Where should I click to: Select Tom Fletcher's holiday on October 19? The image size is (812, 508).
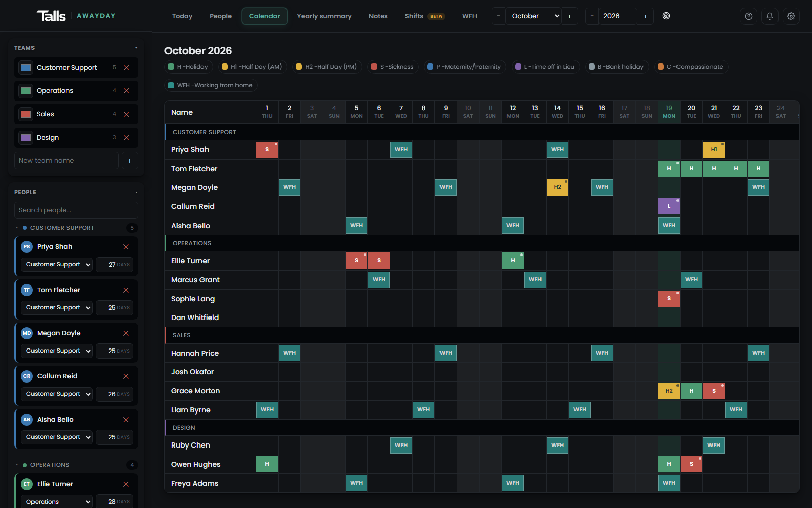click(669, 169)
